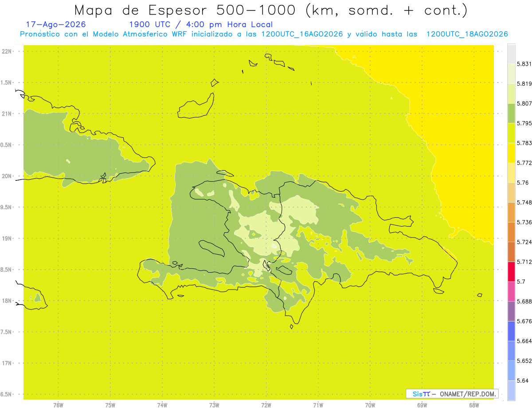The width and height of the screenshot is (532, 411).
Task: Click the 74W longitude label
Action: coord(162,405)
